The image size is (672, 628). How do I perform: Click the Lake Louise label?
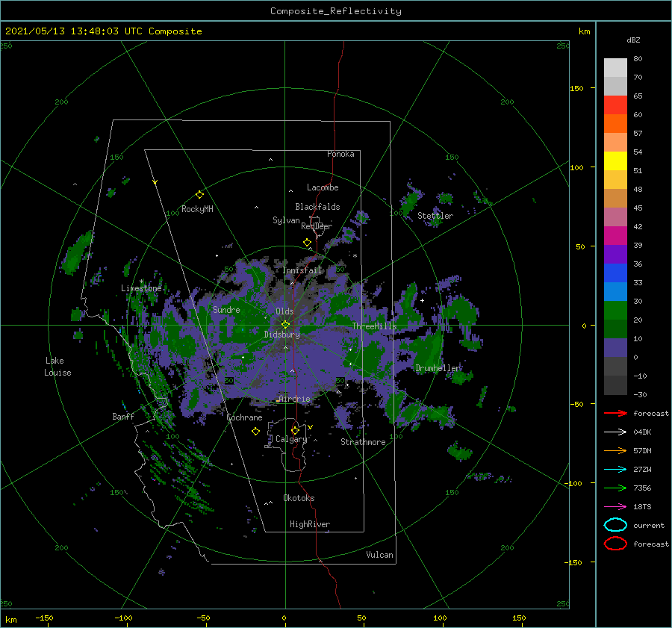[57, 367]
